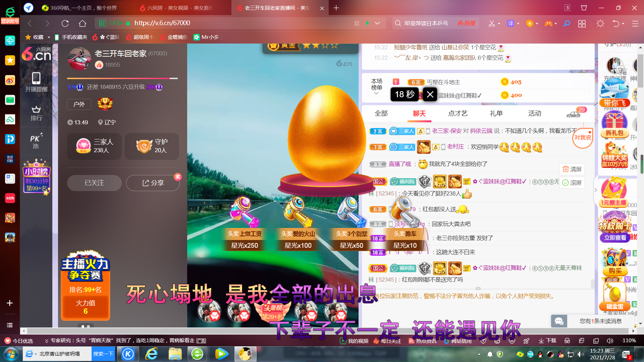The height and width of the screenshot is (362, 644).
Task: Open the 守护 20人 guardians card
Action: coord(152,146)
